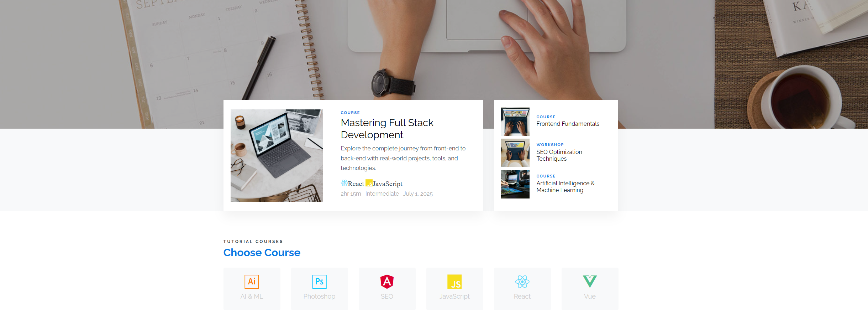Open Artificial Intelligence & Machine Learning course
This screenshot has height=325, width=868.
point(565,187)
